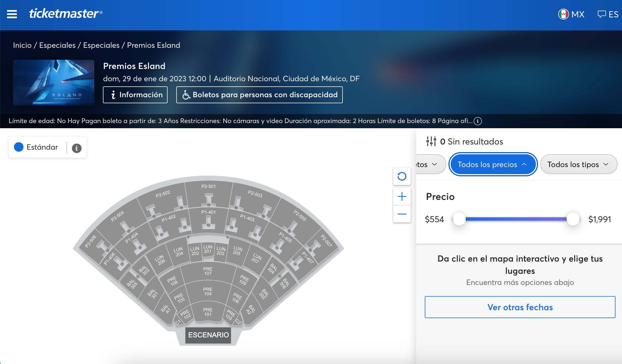Viewport: 622px width, 364px height.
Task: Open the filters sliders icon
Action: point(431,141)
